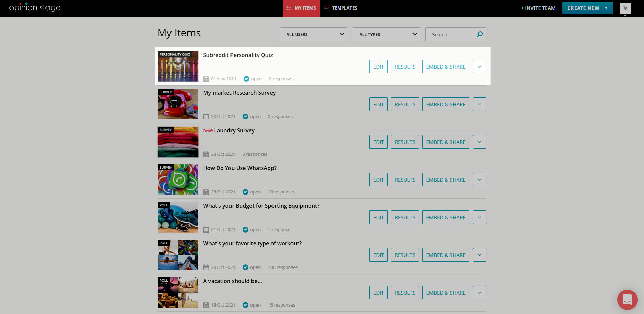Click open status checkmark for workout poll
644x314 pixels.
[246, 267]
